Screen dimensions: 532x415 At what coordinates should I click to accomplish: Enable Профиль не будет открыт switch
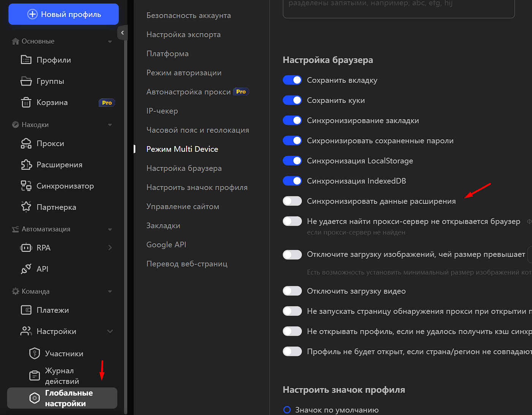(x=292, y=351)
